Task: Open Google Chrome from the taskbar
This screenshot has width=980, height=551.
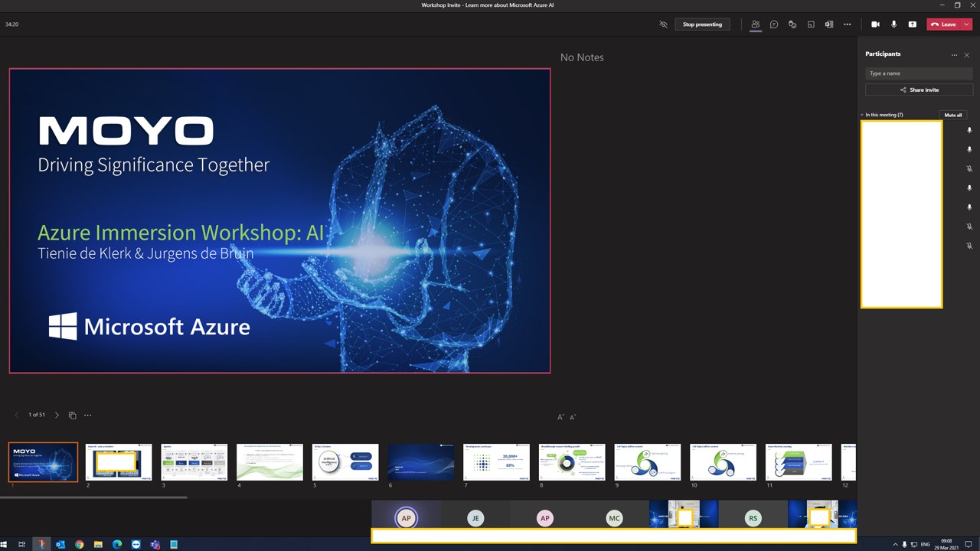Action: 80,545
